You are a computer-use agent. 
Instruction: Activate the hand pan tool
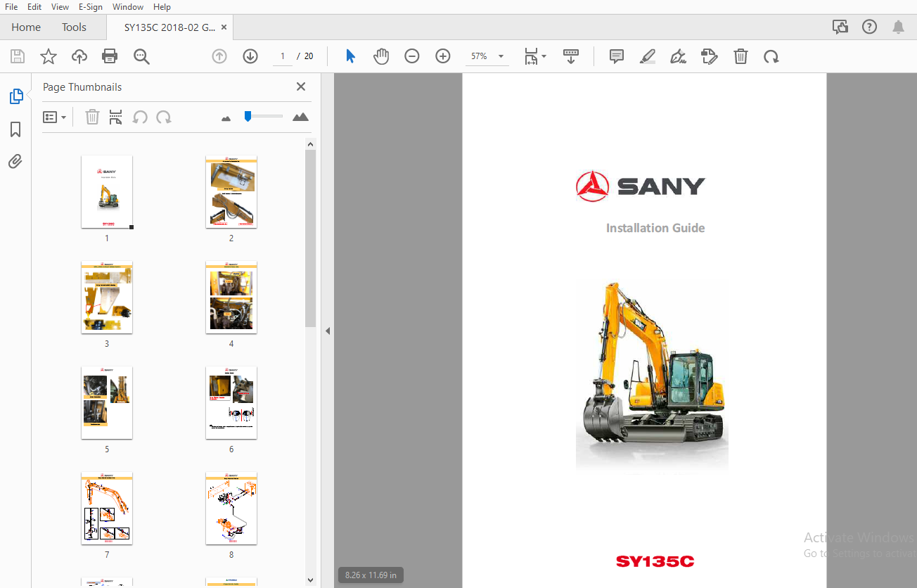click(381, 56)
